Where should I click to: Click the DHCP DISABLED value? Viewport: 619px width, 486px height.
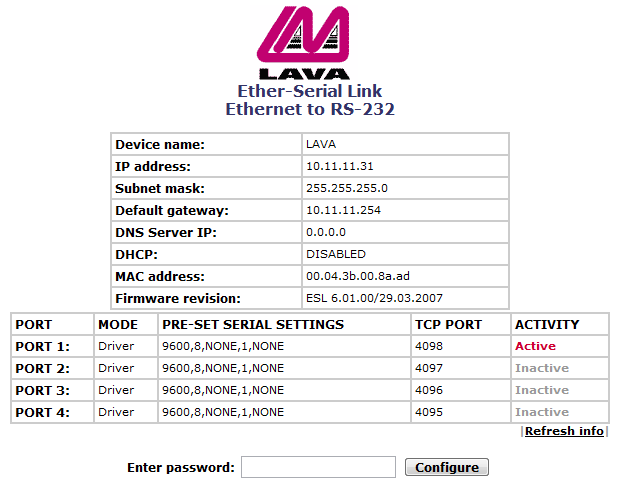336,254
